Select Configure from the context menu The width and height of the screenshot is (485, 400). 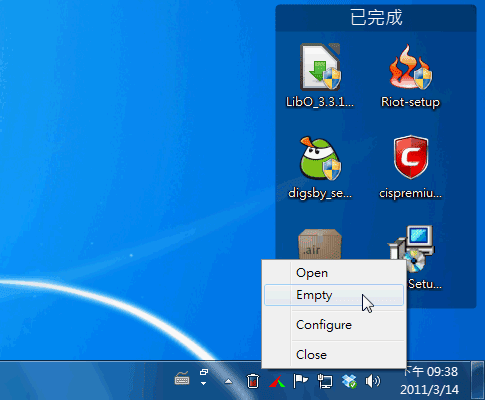pos(334,325)
